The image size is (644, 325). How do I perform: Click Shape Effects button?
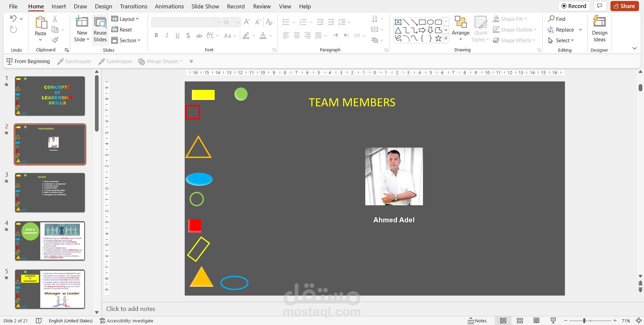click(514, 40)
